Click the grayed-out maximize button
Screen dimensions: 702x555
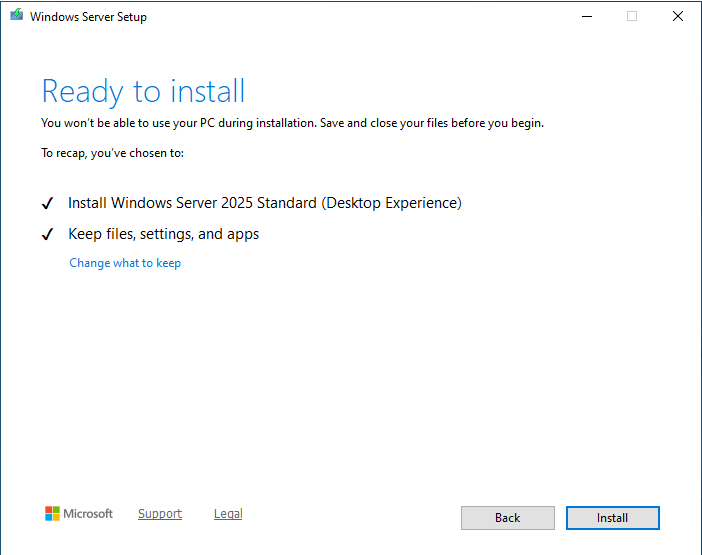click(x=632, y=16)
